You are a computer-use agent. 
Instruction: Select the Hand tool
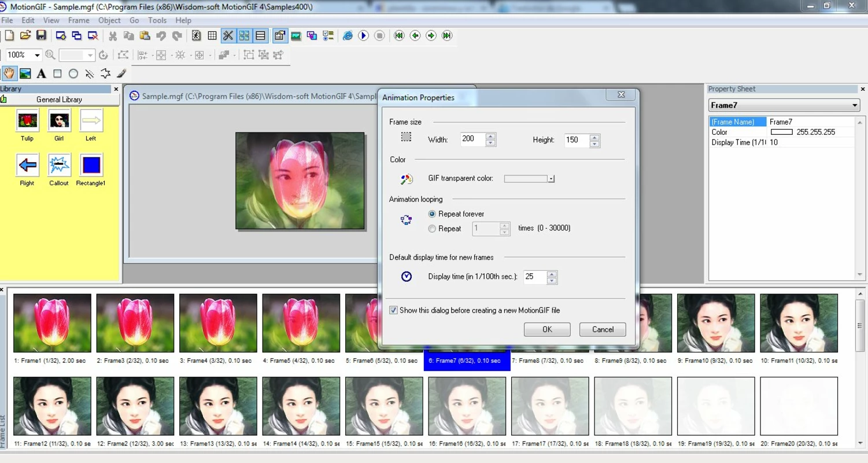[x=9, y=74]
